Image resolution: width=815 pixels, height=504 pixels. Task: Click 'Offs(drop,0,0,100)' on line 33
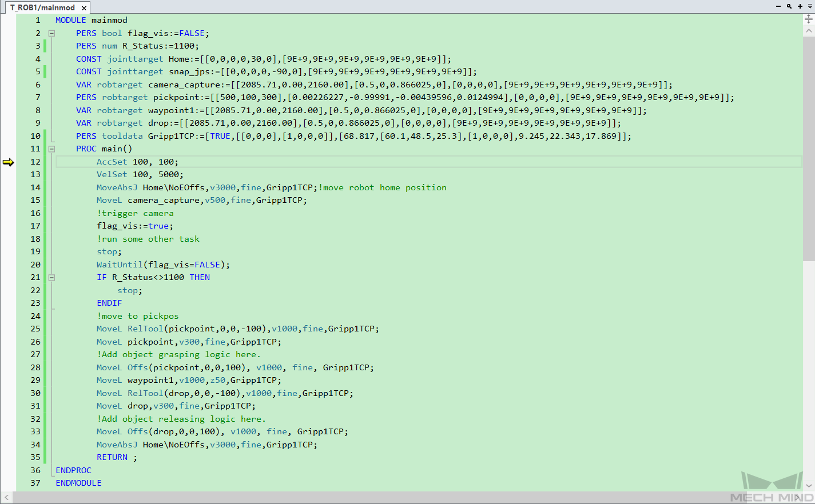tap(174, 431)
